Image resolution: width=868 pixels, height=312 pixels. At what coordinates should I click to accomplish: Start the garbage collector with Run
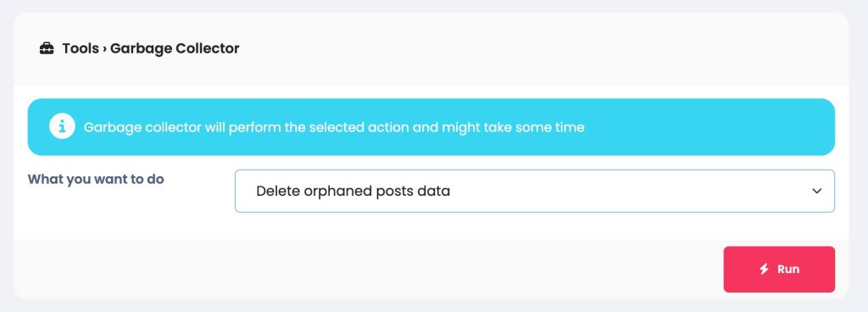pos(779,270)
